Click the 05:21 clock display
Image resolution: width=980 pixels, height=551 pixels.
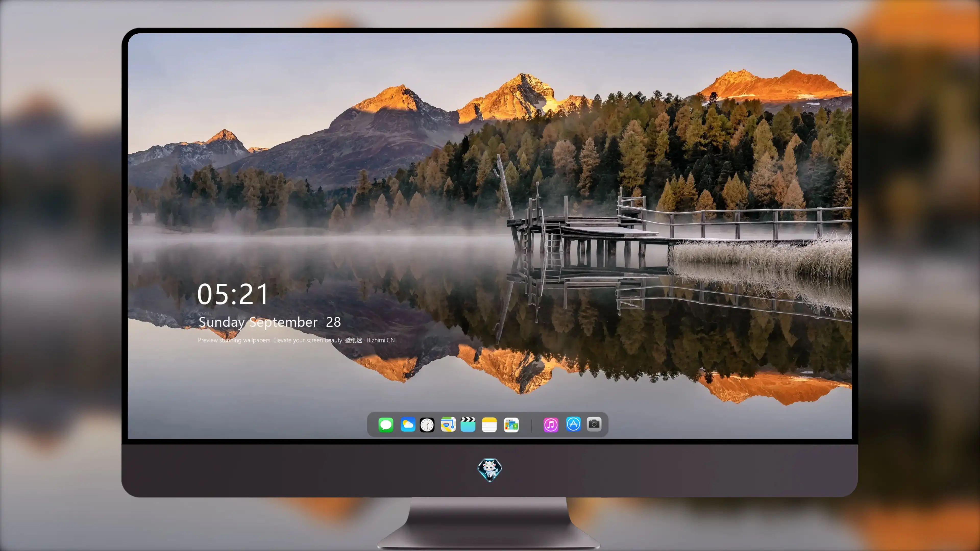click(233, 294)
